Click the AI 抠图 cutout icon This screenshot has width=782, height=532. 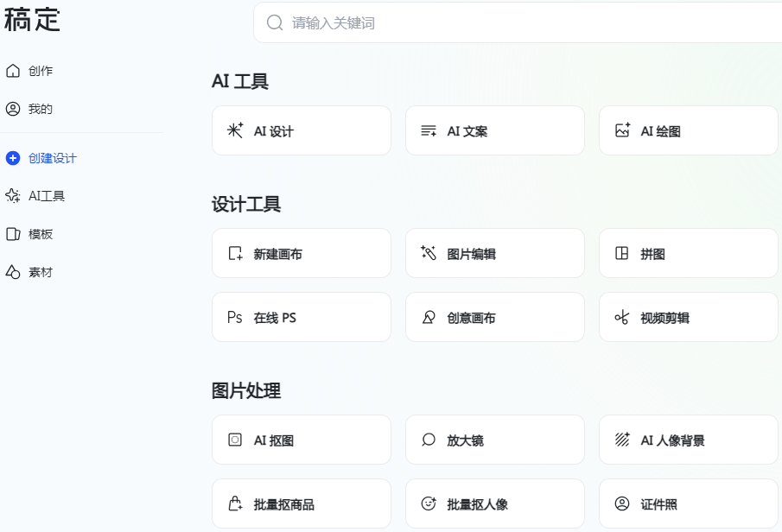point(235,440)
